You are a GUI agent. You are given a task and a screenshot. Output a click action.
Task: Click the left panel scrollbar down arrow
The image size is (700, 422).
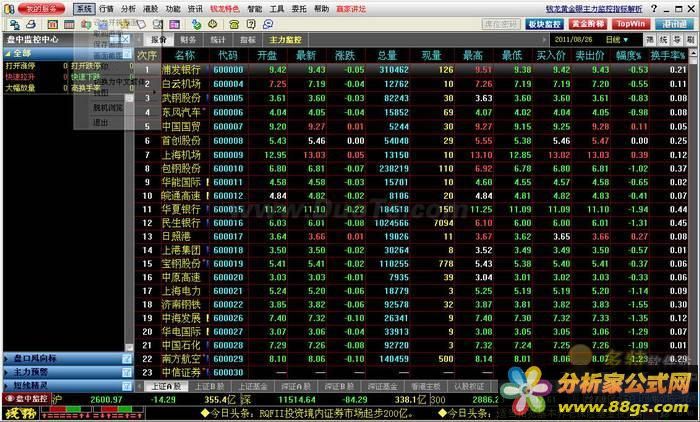(x=129, y=347)
